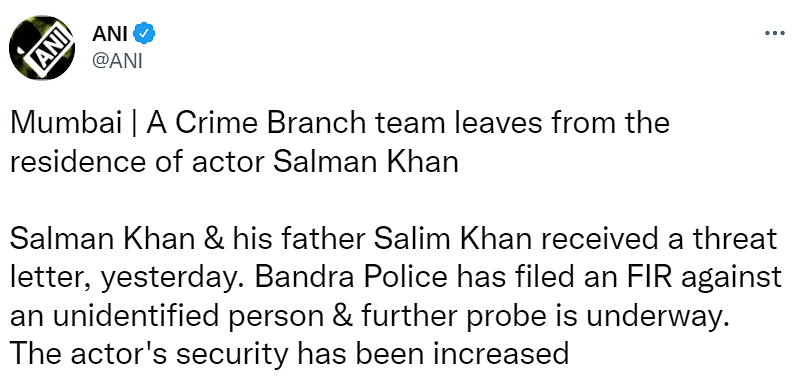Screen dimensions: 807x377
Task: Click the word "leaves" in the first line
Action: point(457,124)
